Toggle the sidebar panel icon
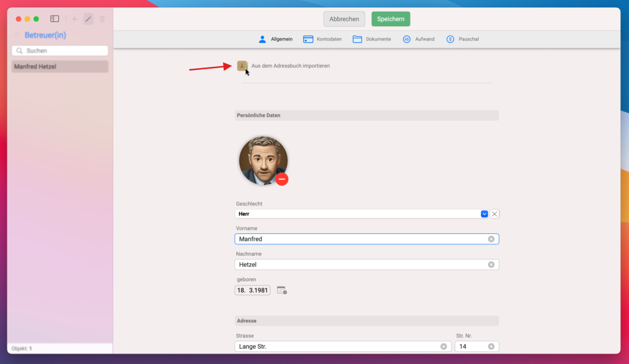The width and height of the screenshot is (629, 364). click(55, 19)
